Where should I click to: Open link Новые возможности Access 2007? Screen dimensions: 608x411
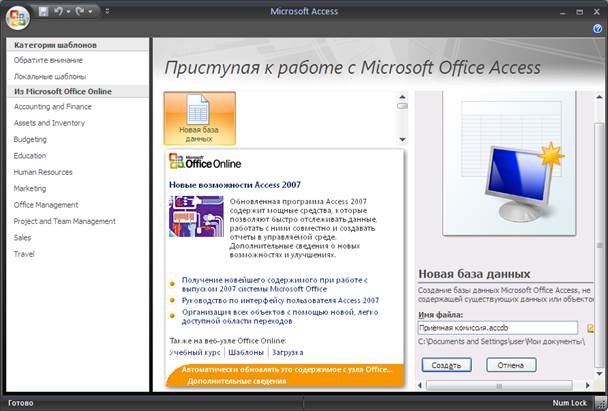[x=235, y=185]
